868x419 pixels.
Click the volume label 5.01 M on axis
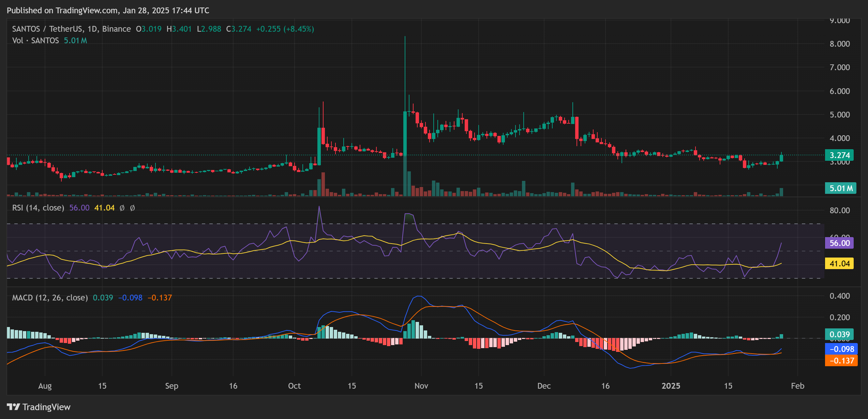coord(840,188)
